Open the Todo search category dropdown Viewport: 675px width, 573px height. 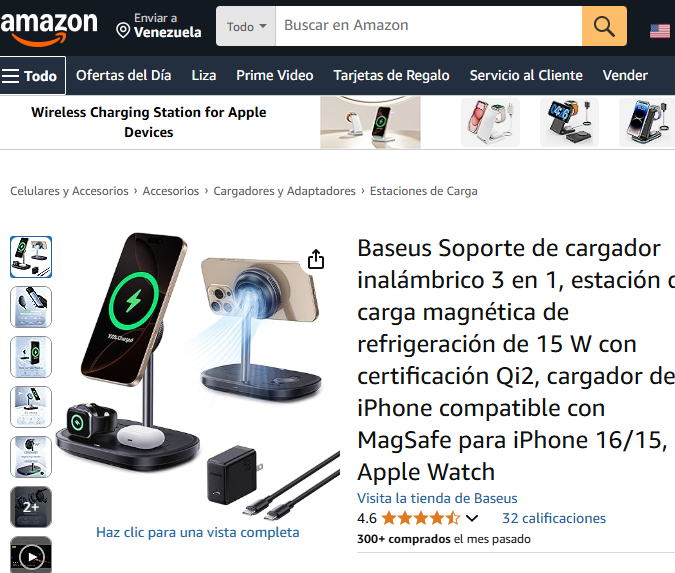(246, 26)
